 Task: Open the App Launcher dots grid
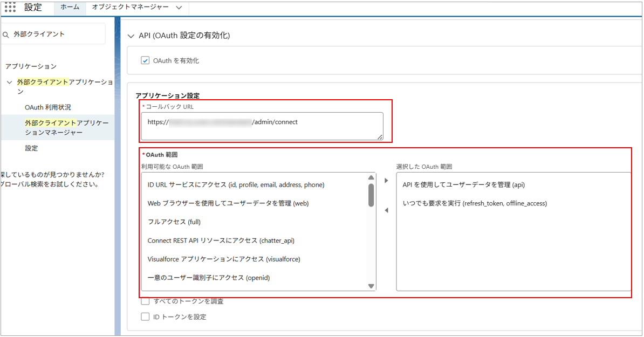[x=10, y=7]
